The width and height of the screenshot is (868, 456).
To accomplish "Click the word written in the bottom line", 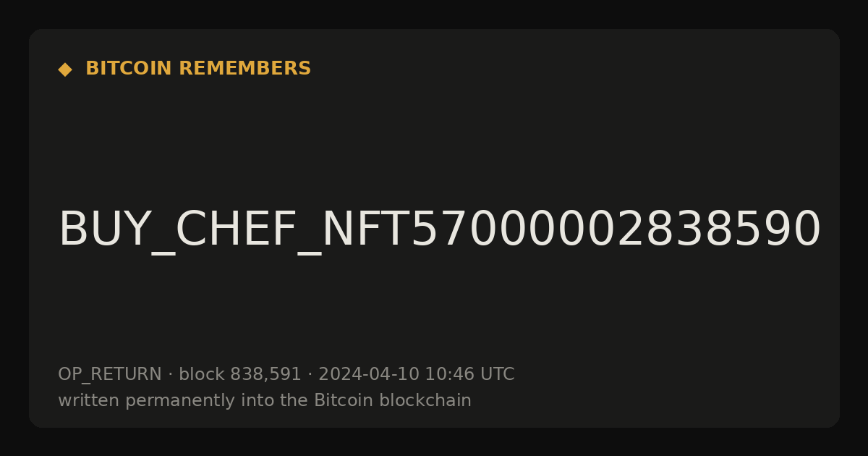I will [88, 400].
